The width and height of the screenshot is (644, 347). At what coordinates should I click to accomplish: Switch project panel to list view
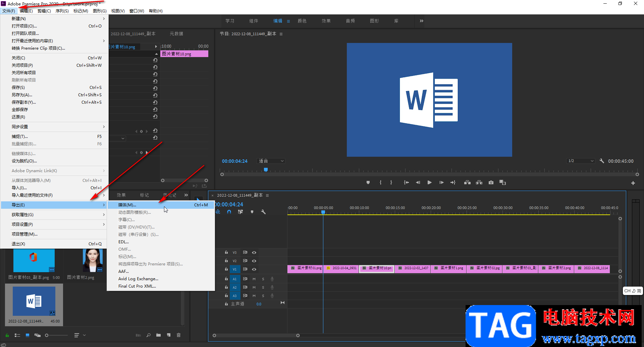pos(17,335)
